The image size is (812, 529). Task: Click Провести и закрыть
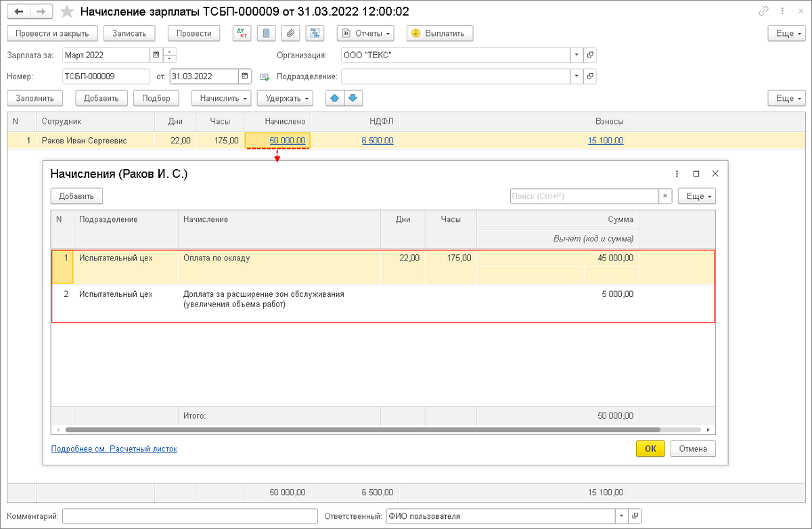pos(52,33)
